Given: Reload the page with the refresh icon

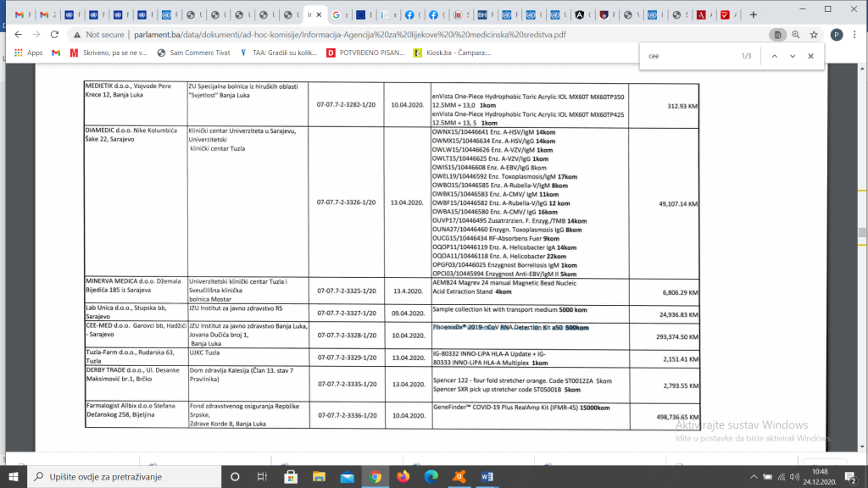Looking at the screenshot, I should pos(54,34).
